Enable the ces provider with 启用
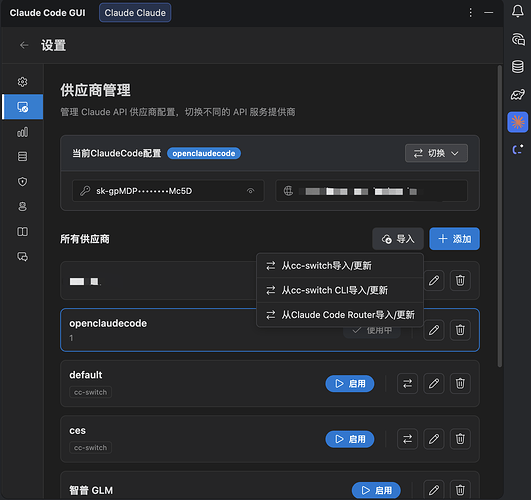The width and height of the screenshot is (531, 500). tap(350, 439)
